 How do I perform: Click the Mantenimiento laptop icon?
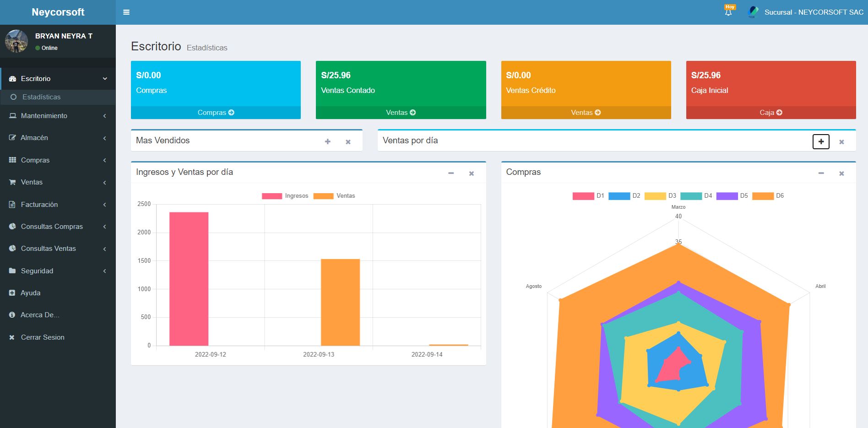click(12, 116)
